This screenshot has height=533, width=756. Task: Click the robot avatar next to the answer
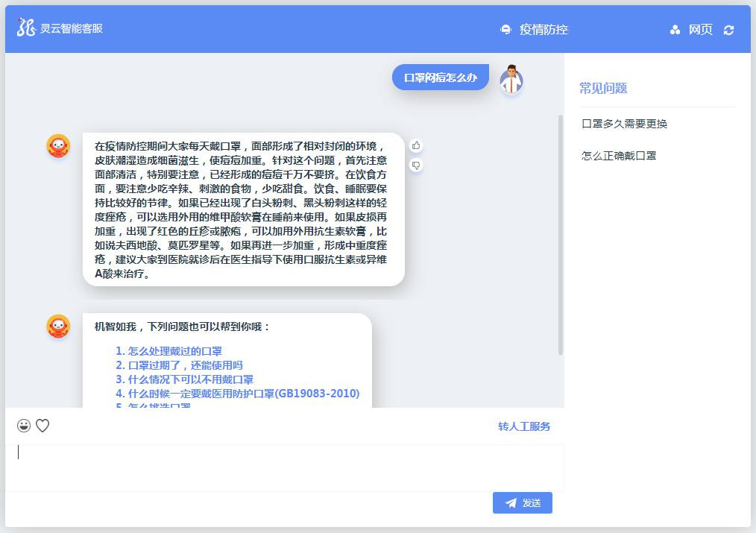pos(58,146)
